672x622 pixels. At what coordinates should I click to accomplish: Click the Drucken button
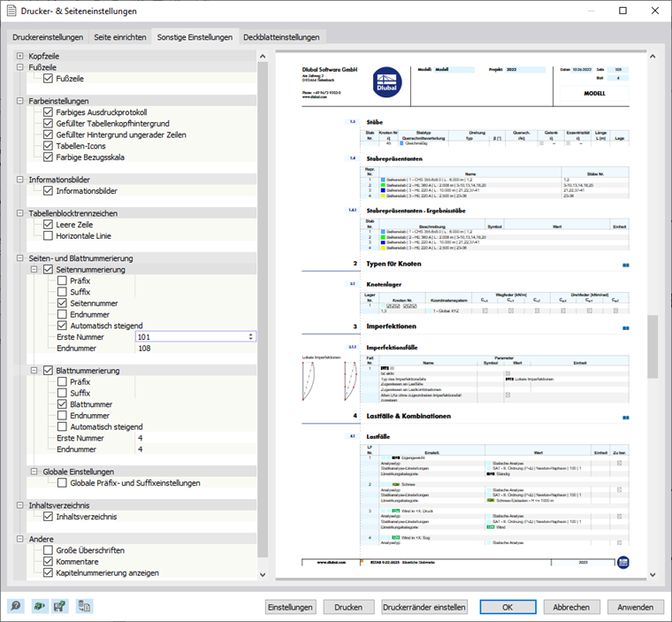(x=348, y=607)
